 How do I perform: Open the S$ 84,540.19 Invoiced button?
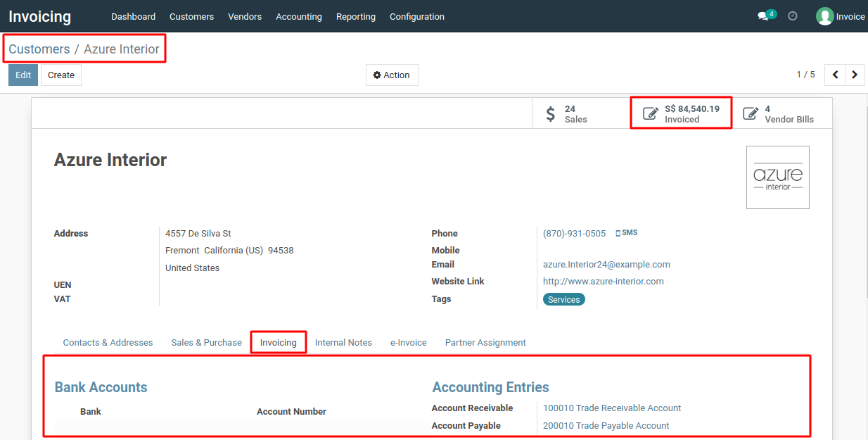point(682,113)
